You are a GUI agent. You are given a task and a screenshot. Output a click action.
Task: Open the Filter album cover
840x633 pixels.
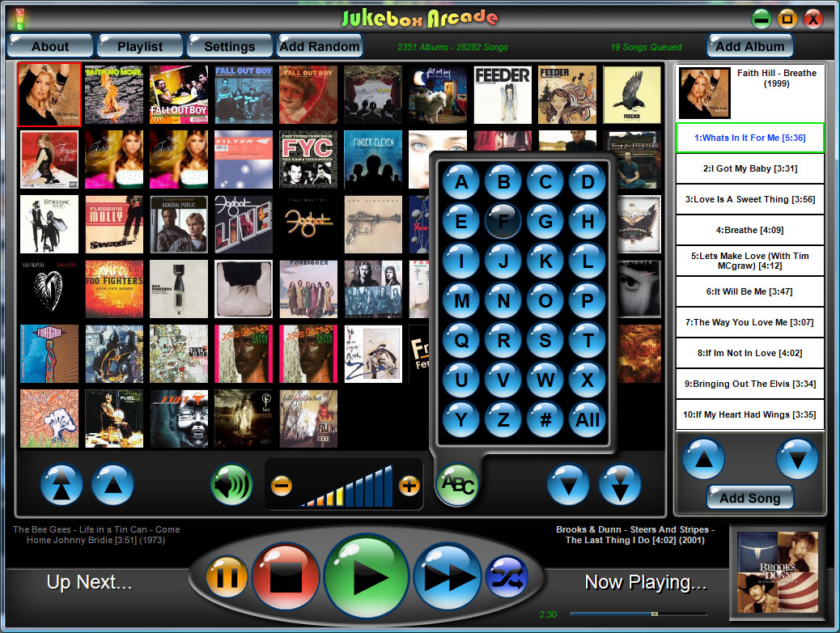pos(244,159)
